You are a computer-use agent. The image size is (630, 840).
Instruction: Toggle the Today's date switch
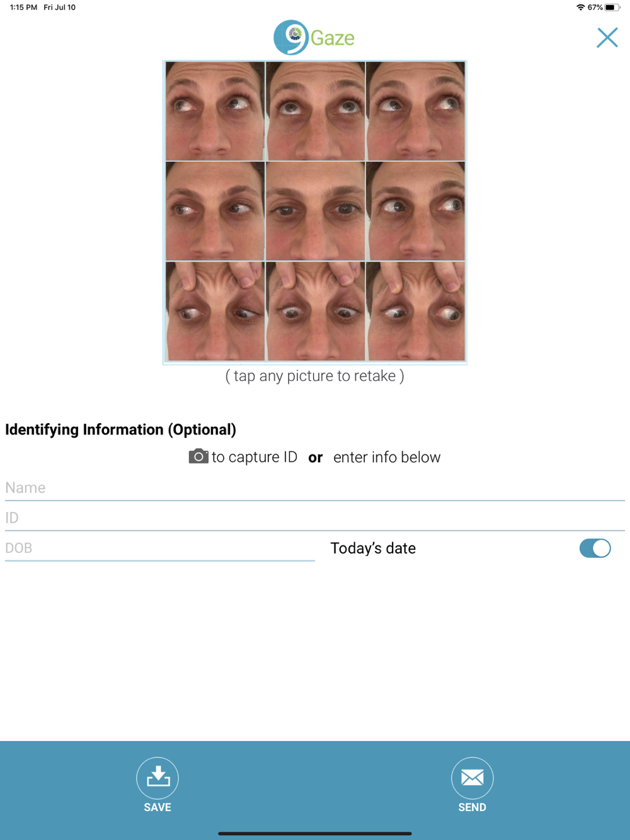[x=595, y=548]
